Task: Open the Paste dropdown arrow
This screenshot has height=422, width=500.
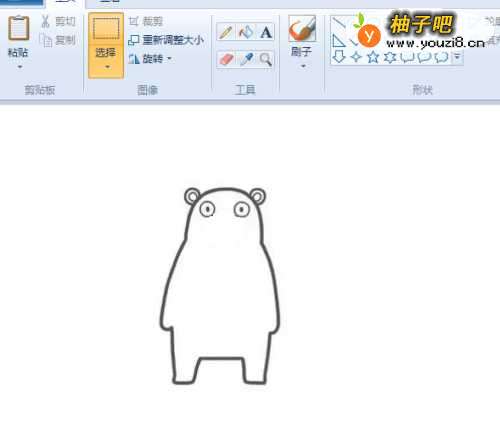Action: [x=19, y=67]
